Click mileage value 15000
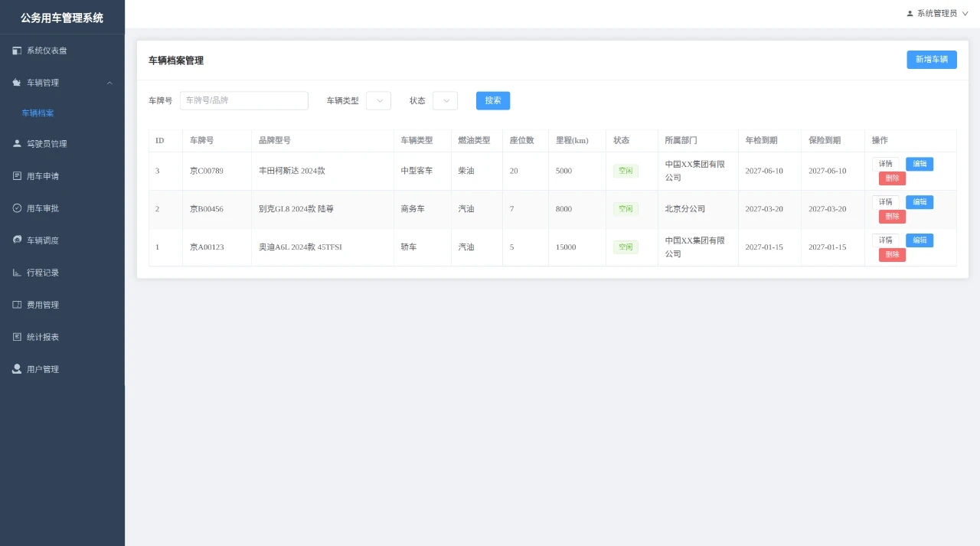 point(566,247)
